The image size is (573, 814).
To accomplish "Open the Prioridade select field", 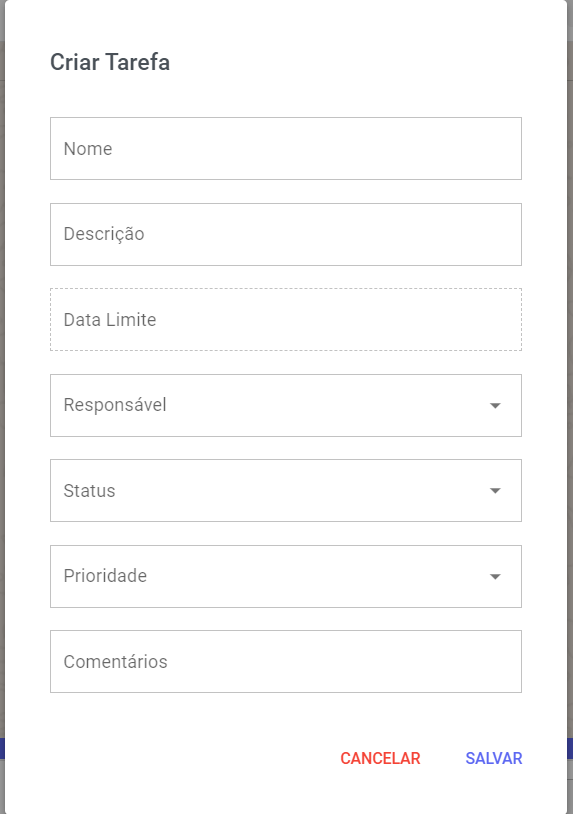I will [286, 576].
